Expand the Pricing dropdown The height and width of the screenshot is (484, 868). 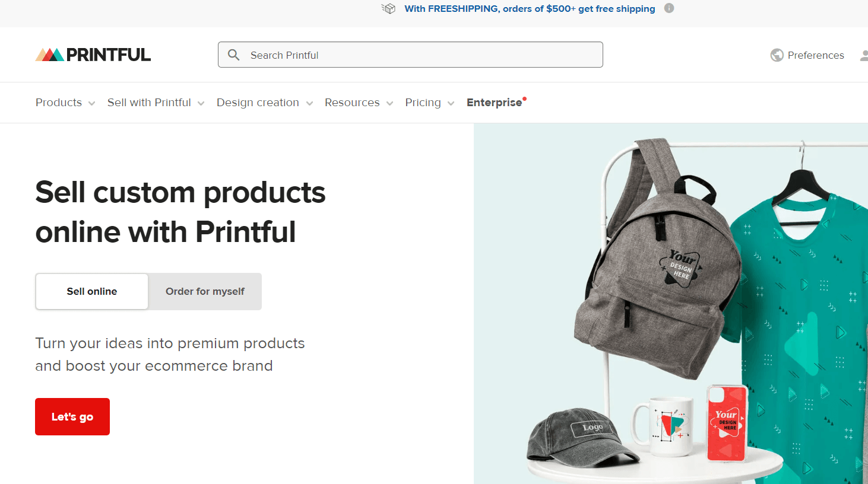point(429,103)
